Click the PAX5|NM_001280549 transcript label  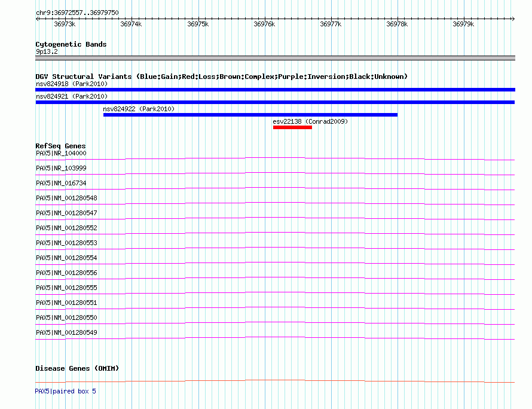pos(66,332)
